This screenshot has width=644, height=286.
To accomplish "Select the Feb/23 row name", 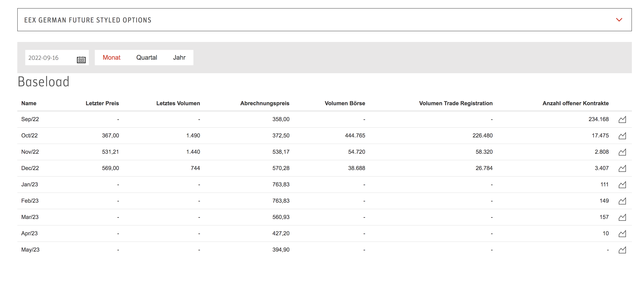I will (30, 201).
